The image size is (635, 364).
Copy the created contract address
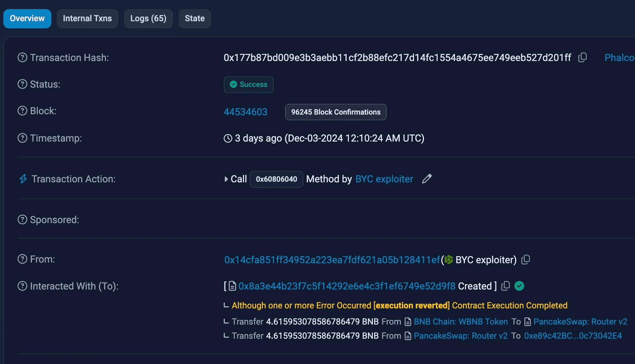[x=505, y=286]
